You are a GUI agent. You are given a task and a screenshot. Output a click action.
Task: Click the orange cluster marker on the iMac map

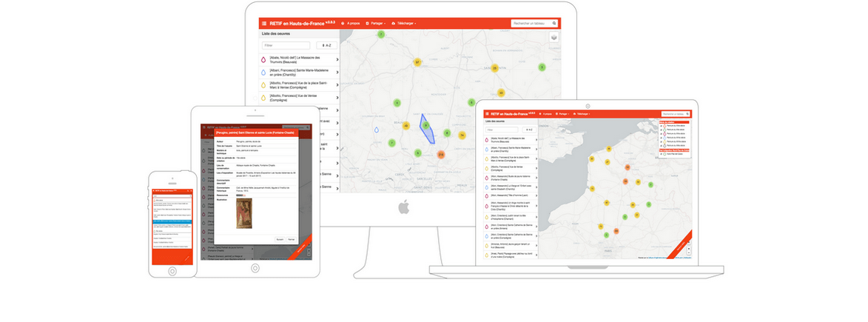point(440,155)
